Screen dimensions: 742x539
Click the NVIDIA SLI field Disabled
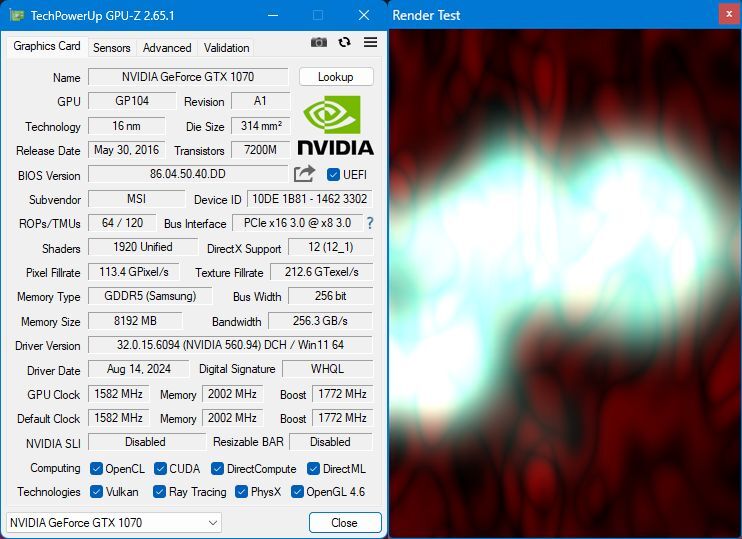click(x=145, y=442)
